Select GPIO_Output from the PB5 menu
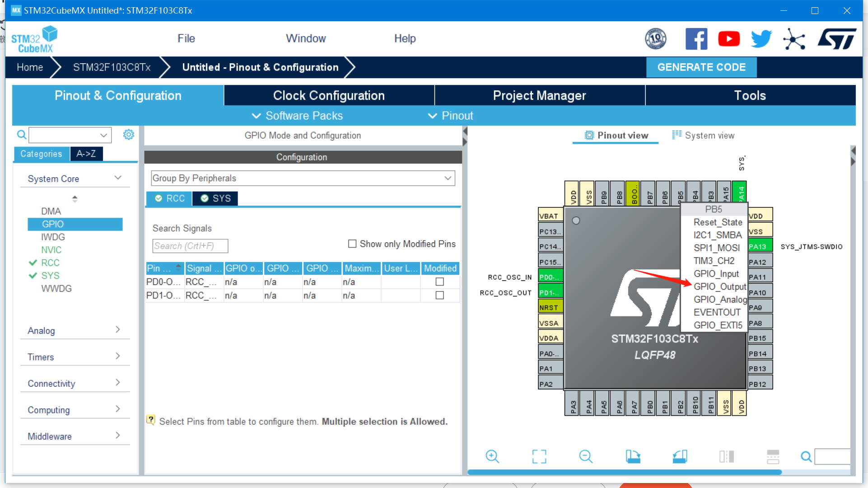Viewport: 868px width, 488px height. click(719, 286)
